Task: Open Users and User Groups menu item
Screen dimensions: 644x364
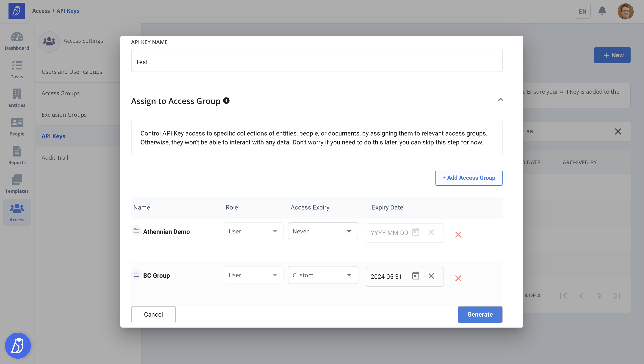Action: [x=72, y=72]
